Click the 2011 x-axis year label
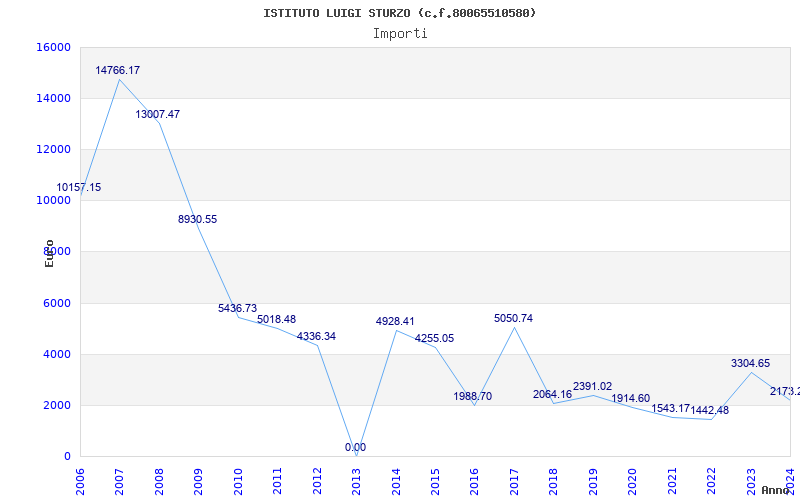The height and width of the screenshot is (500, 800). tap(277, 482)
